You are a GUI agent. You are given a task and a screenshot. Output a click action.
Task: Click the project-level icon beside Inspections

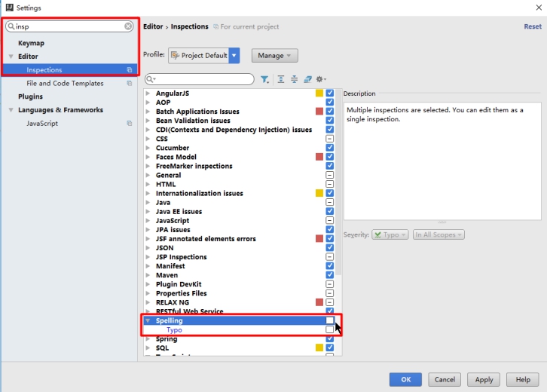tap(130, 70)
